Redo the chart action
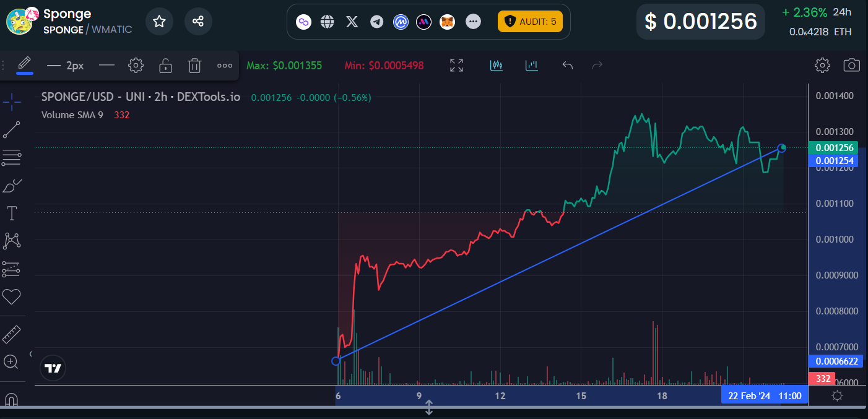This screenshot has height=419, width=868. pos(597,65)
